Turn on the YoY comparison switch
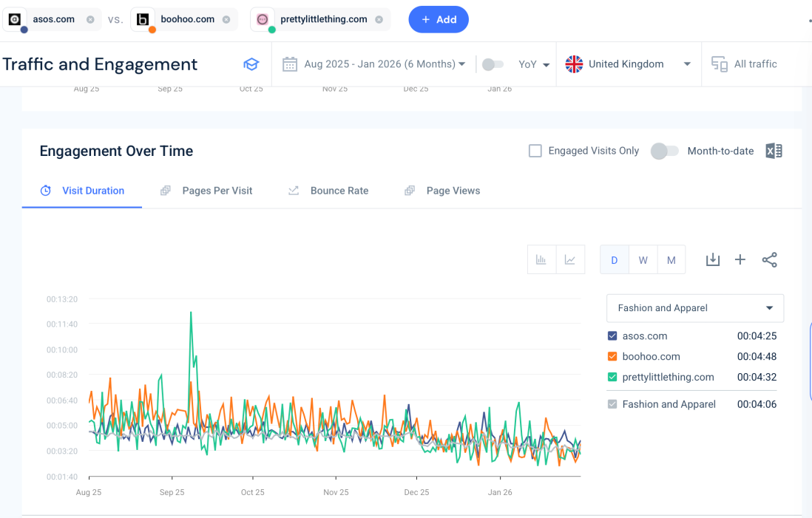The width and height of the screenshot is (812, 518). tap(493, 64)
